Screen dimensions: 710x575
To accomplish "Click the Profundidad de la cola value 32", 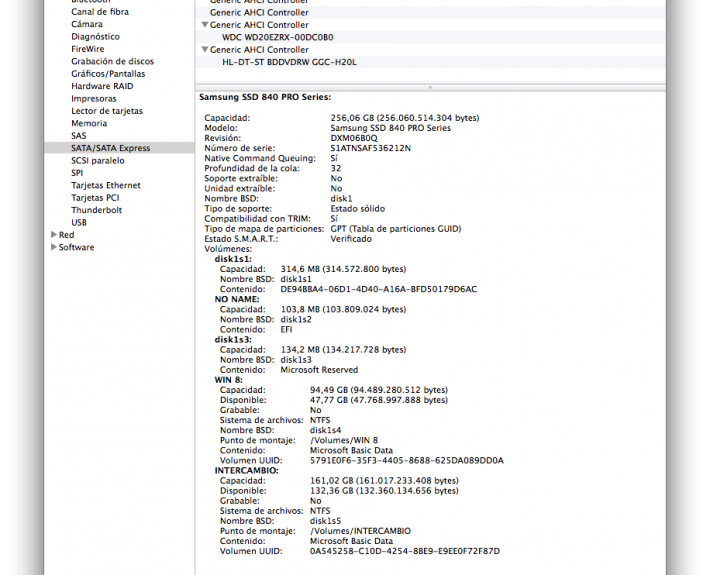I will tap(336, 168).
